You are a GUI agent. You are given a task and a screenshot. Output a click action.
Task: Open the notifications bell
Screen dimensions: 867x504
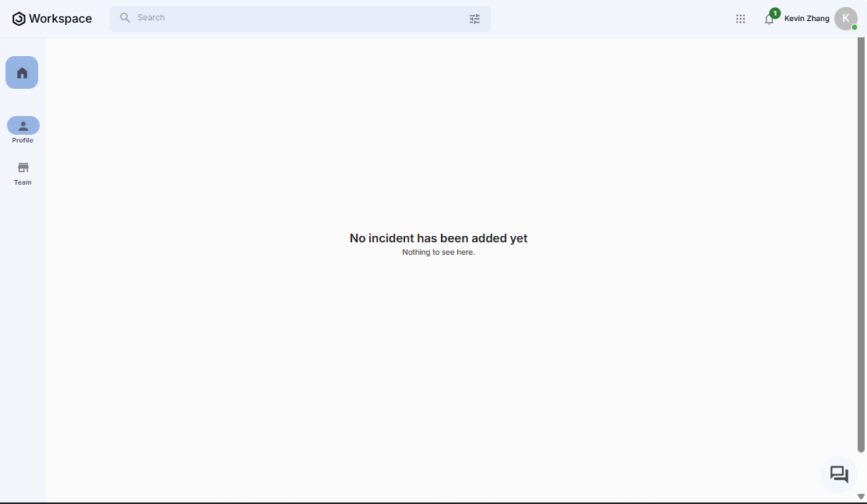769,20
